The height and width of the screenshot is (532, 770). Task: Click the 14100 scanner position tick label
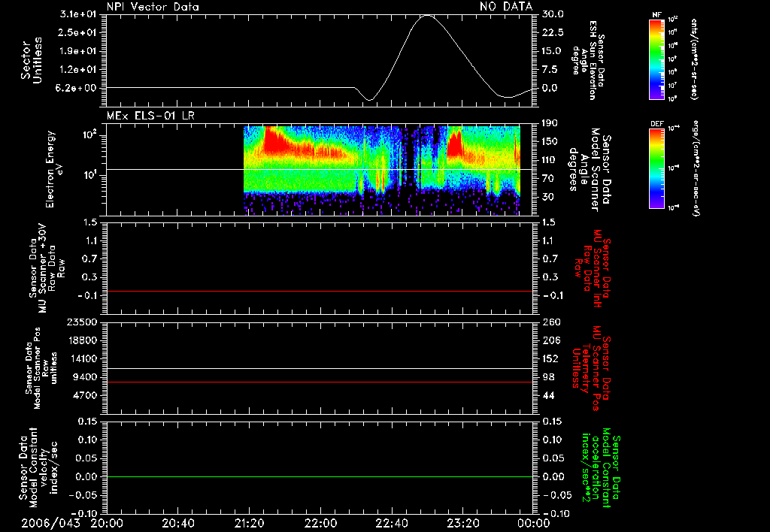coord(82,358)
